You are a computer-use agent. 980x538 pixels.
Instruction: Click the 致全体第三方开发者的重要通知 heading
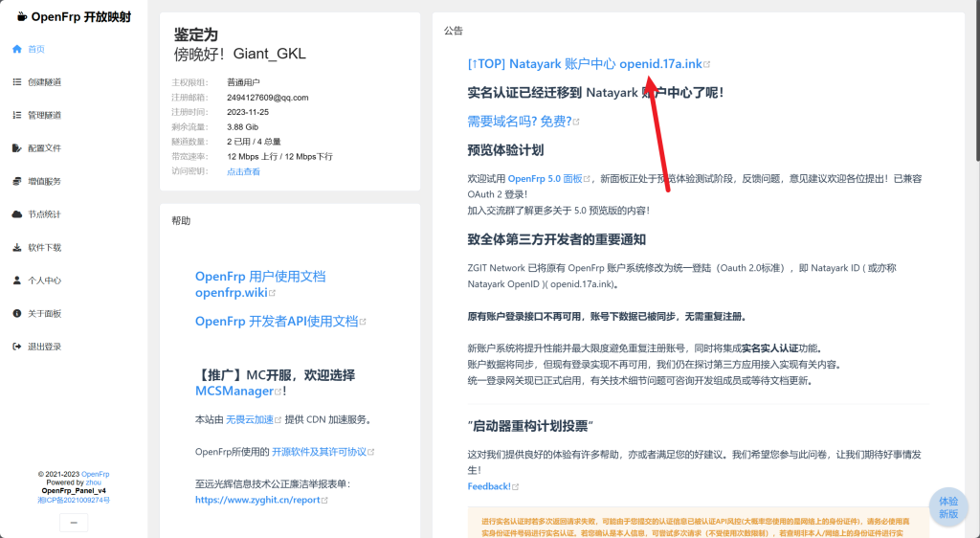[557, 240]
